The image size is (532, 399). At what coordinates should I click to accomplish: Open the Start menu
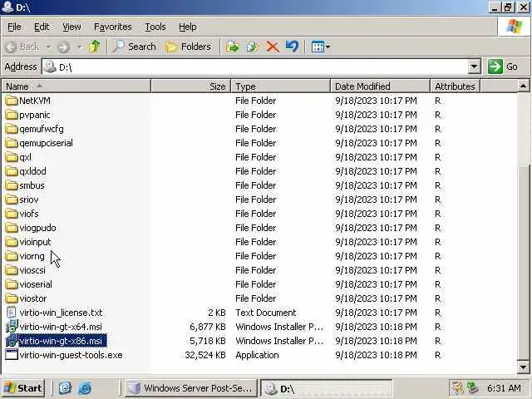[x=23, y=388]
